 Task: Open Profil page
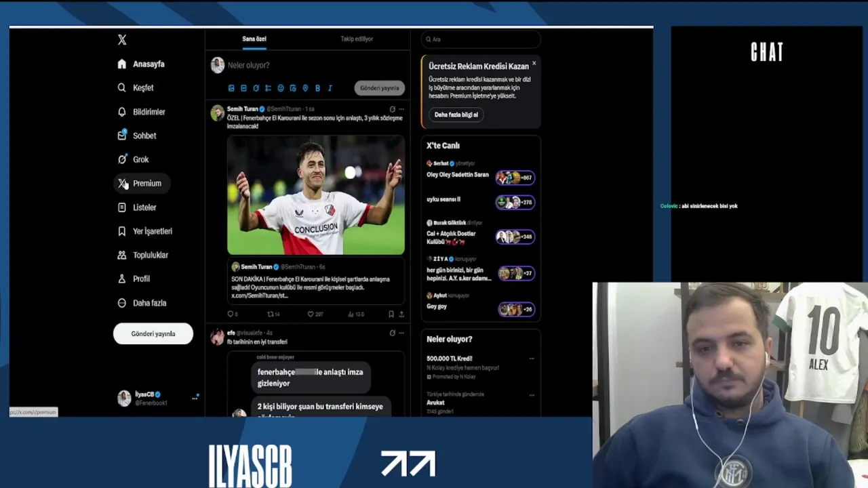pyautogui.click(x=134, y=279)
